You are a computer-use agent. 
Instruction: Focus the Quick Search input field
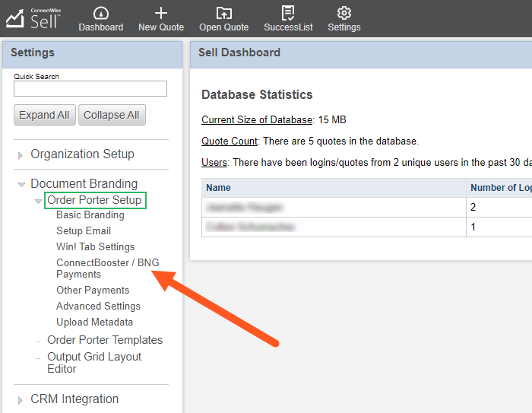[90, 89]
